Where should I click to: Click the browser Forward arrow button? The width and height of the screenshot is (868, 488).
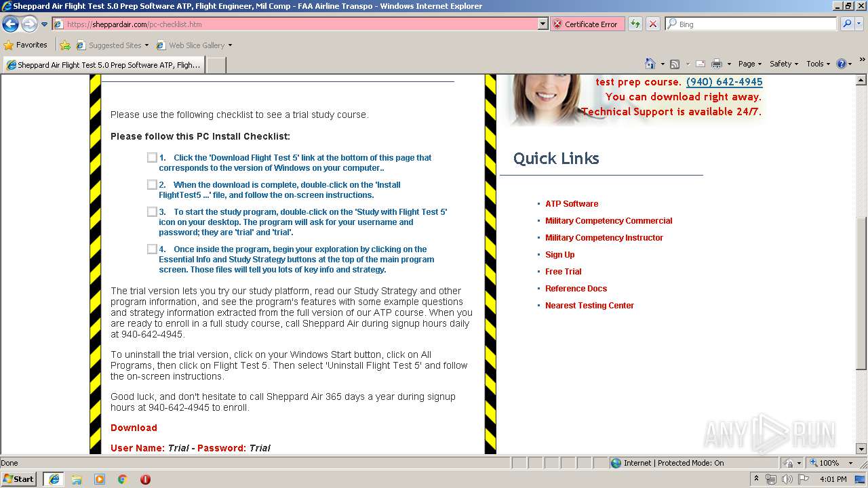29,24
